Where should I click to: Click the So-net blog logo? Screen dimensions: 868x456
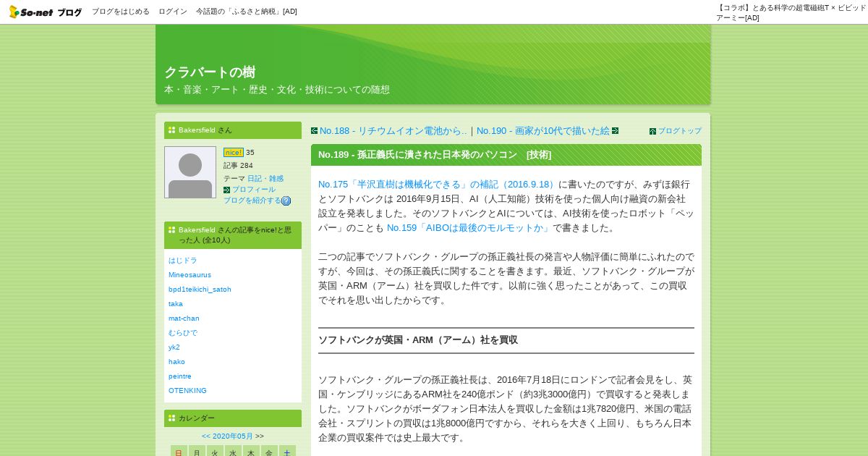[x=45, y=12]
